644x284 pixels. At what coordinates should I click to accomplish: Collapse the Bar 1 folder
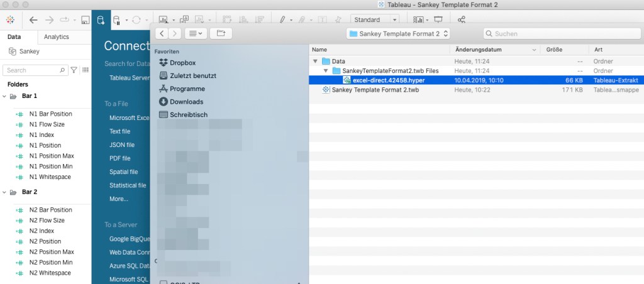pos(4,96)
